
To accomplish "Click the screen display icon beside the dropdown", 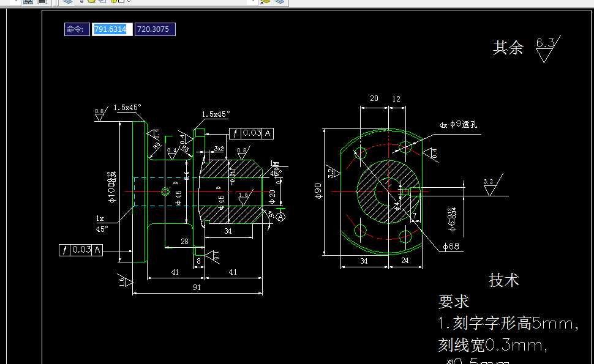I will click(42, 2).
